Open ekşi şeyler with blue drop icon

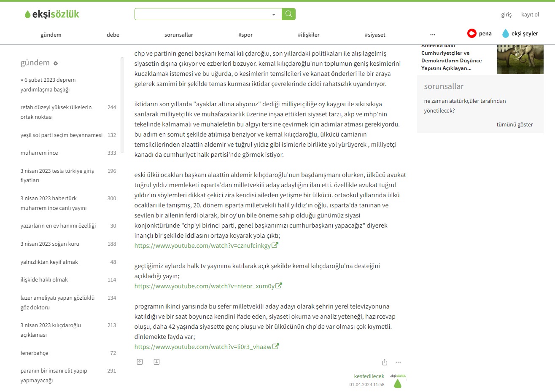(x=520, y=33)
